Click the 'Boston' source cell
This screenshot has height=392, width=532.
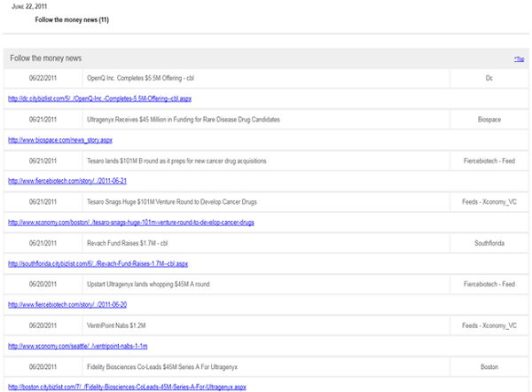(x=489, y=367)
